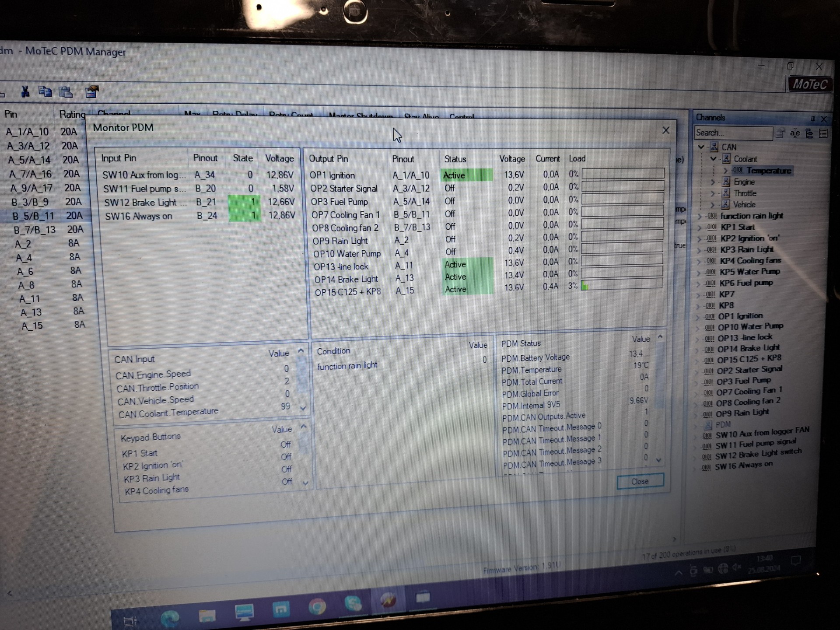This screenshot has width=840, height=630.
Task: Select the SW12 Brake Light input row
Action: pos(199,202)
